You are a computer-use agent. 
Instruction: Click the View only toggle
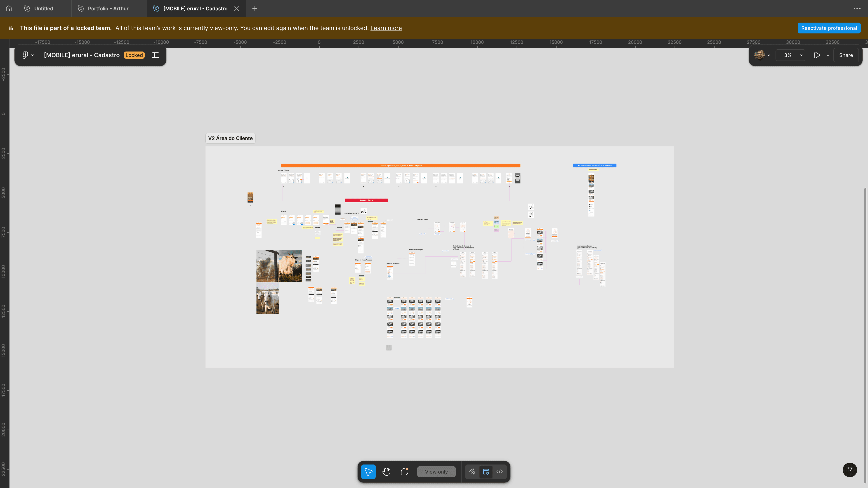tap(436, 472)
